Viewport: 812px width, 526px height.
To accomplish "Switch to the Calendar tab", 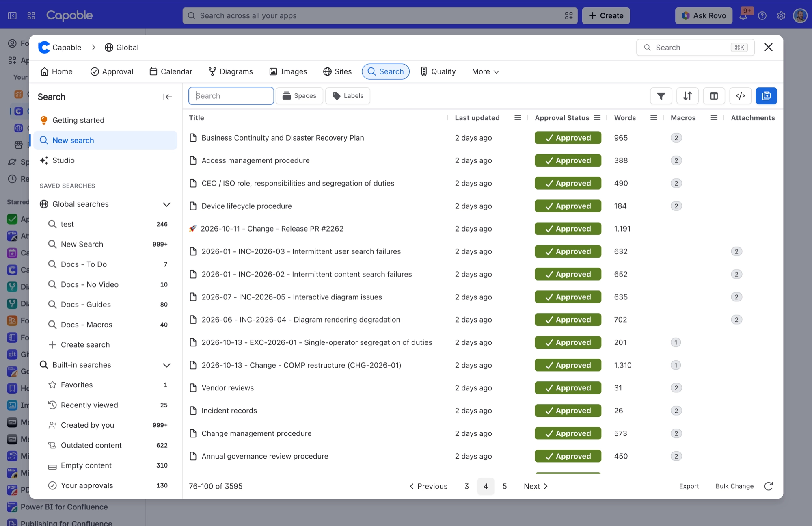I will [171, 71].
